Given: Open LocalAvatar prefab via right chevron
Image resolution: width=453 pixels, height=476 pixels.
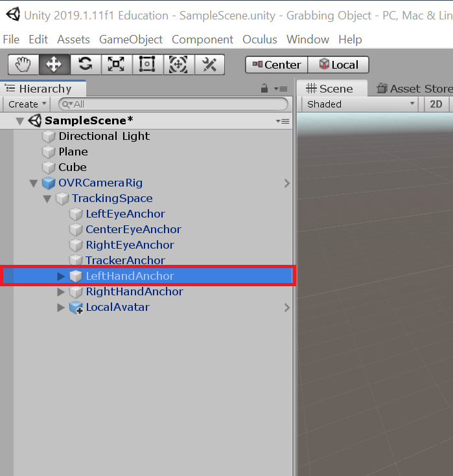Looking at the screenshot, I should coord(286,308).
